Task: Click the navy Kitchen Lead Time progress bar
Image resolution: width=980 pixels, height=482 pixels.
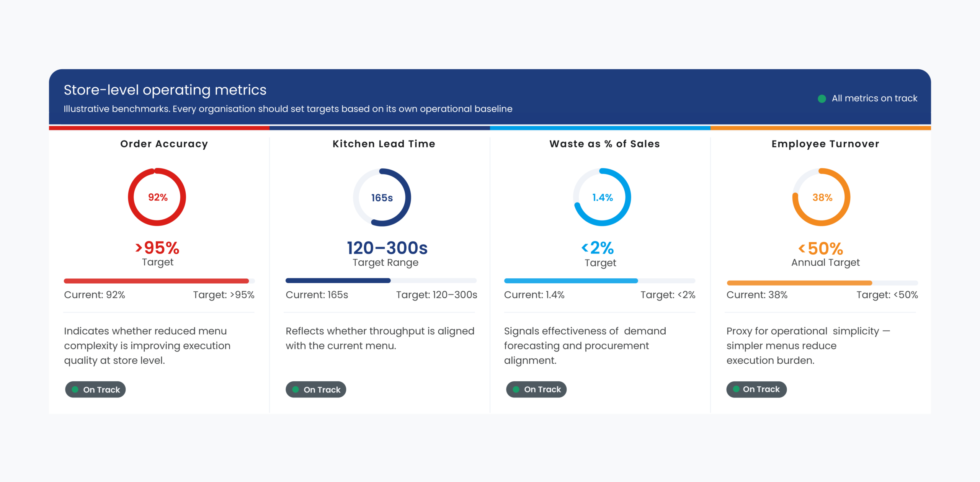Action: click(381, 281)
